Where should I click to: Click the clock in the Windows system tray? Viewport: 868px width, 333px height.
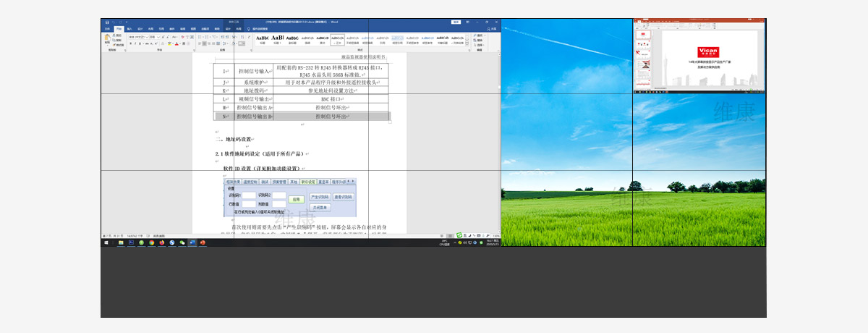(x=493, y=243)
